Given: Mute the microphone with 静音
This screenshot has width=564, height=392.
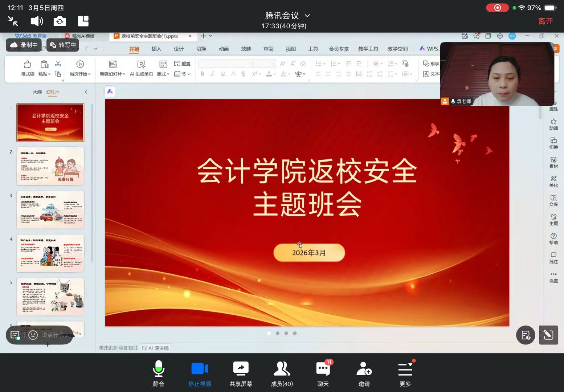Looking at the screenshot, I should coord(159,373).
